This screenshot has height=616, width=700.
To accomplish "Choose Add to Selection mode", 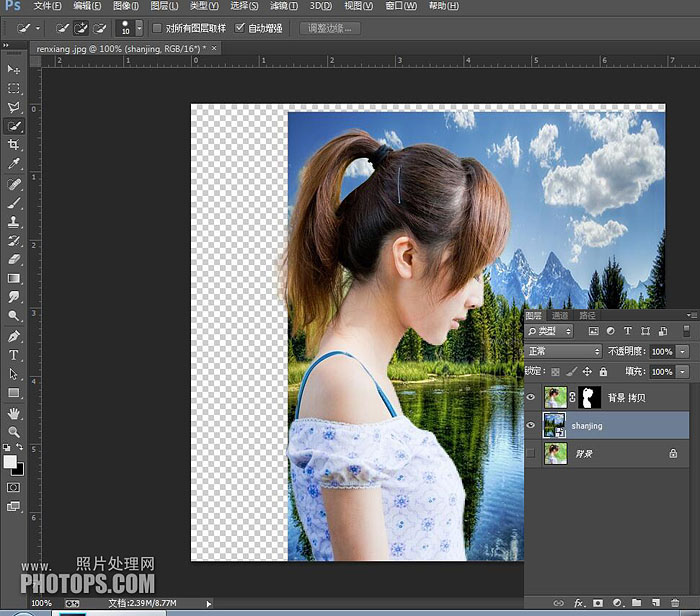I will pos(81,29).
